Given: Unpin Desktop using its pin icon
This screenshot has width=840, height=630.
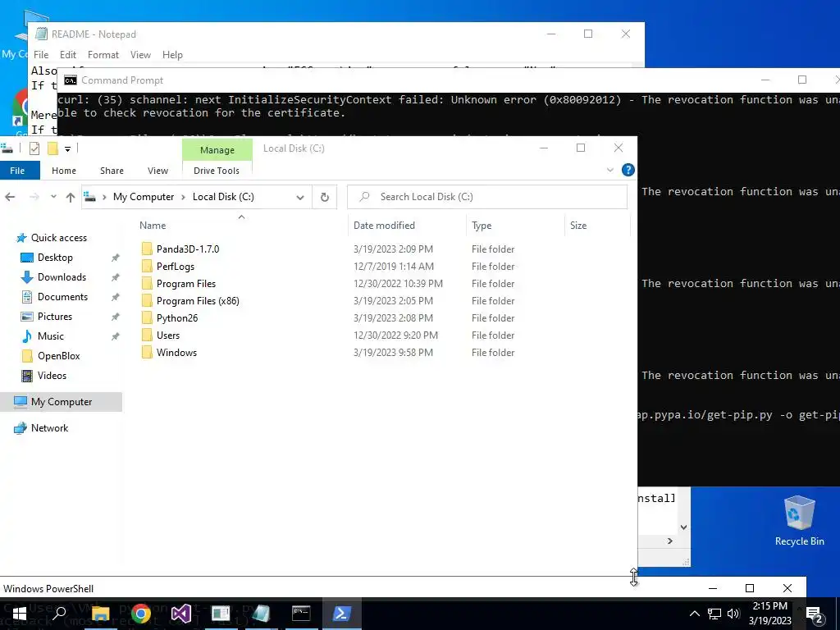Looking at the screenshot, I should pyautogui.click(x=115, y=258).
